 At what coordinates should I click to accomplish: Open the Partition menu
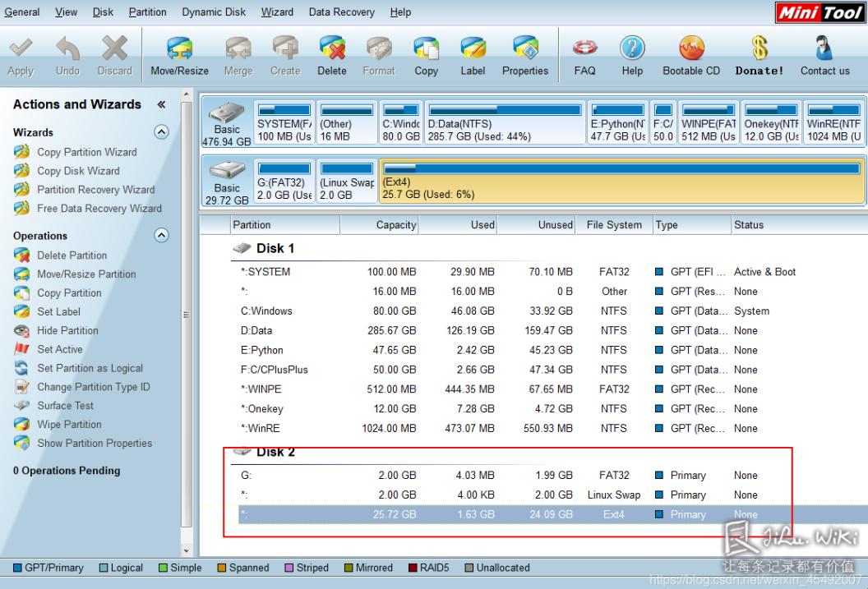tap(147, 12)
